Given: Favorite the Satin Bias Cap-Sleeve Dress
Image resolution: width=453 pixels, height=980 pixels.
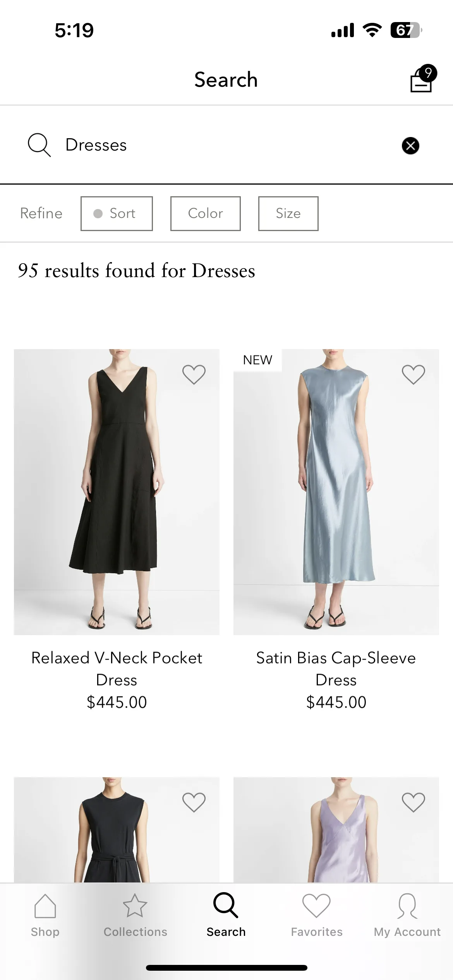Looking at the screenshot, I should [414, 374].
